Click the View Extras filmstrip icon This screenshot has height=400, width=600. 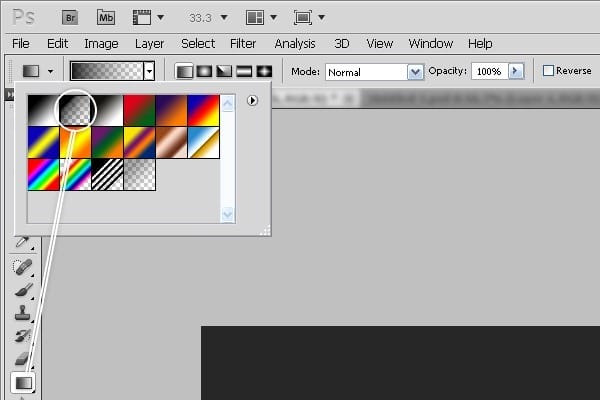(x=142, y=18)
